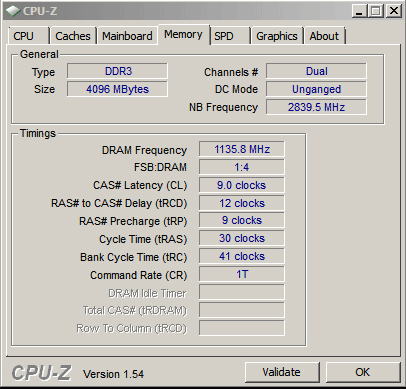Close the CPU-Z window
The height and width of the screenshot is (389, 406).
click(x=394, y=11)
